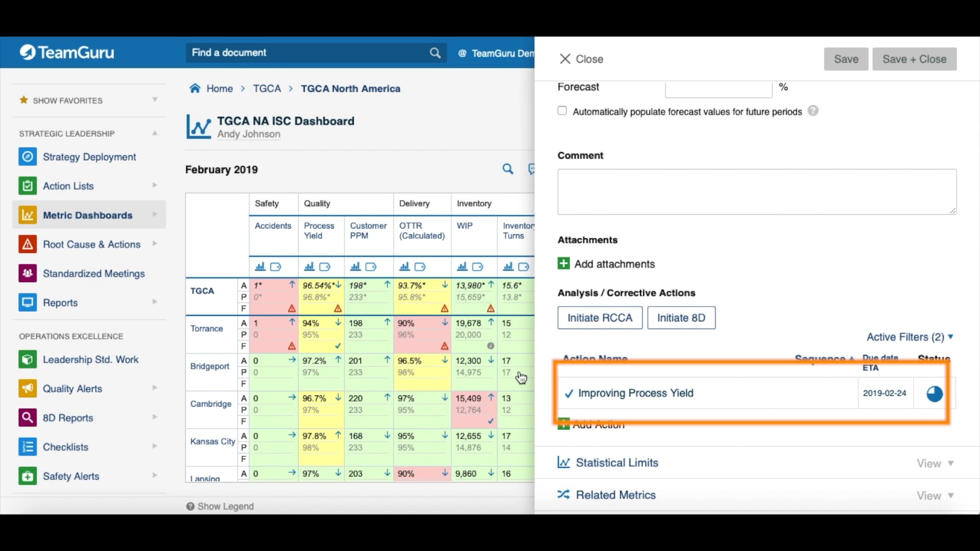Select Quality Alerts in sidebar
The image size is (980, 551).
(72, 388)
